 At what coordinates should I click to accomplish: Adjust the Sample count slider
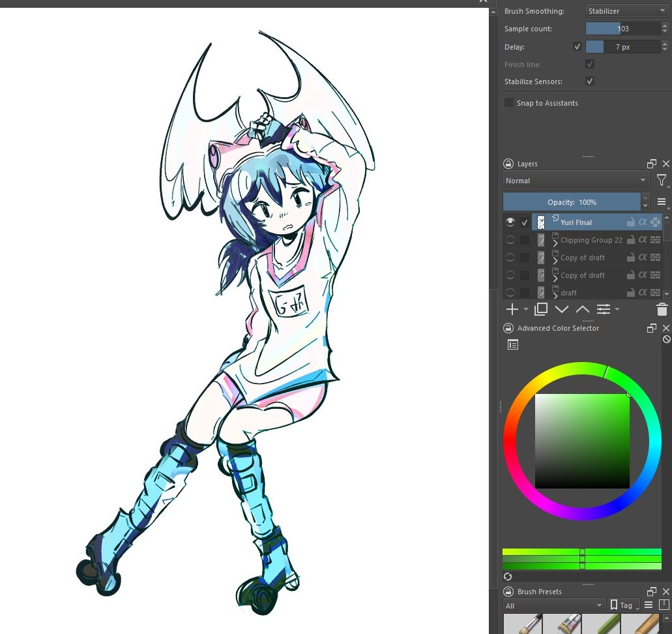click(x=623, y=29)
